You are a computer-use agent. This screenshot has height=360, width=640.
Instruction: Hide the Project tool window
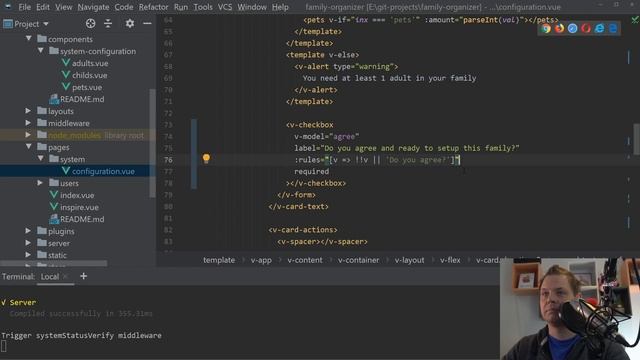coord(147,24)
